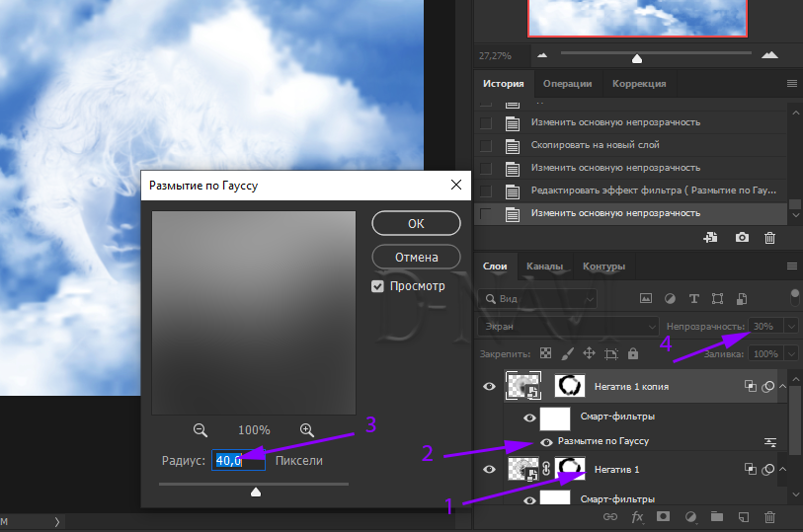The image size is (803, 532).
Task: Toggle history brush box for Редактировать эффект фильтра
Action: pyautogui.click(x=486, y=191)
